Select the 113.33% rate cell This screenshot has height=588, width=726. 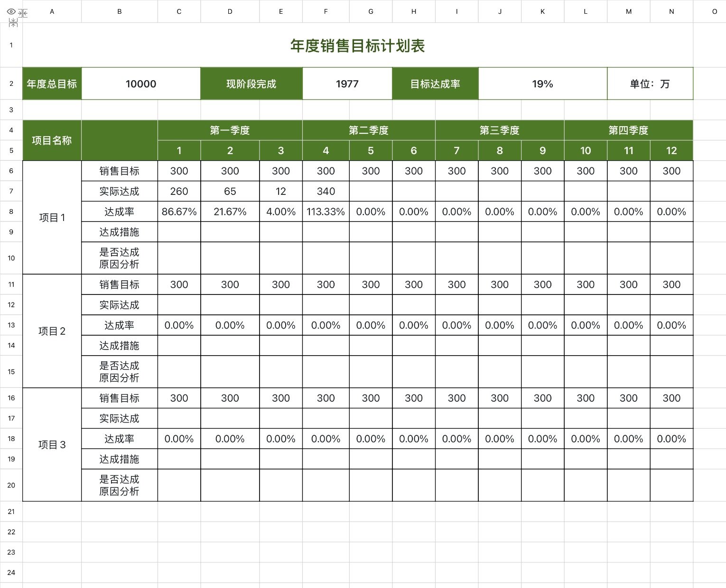click(326, 211)
